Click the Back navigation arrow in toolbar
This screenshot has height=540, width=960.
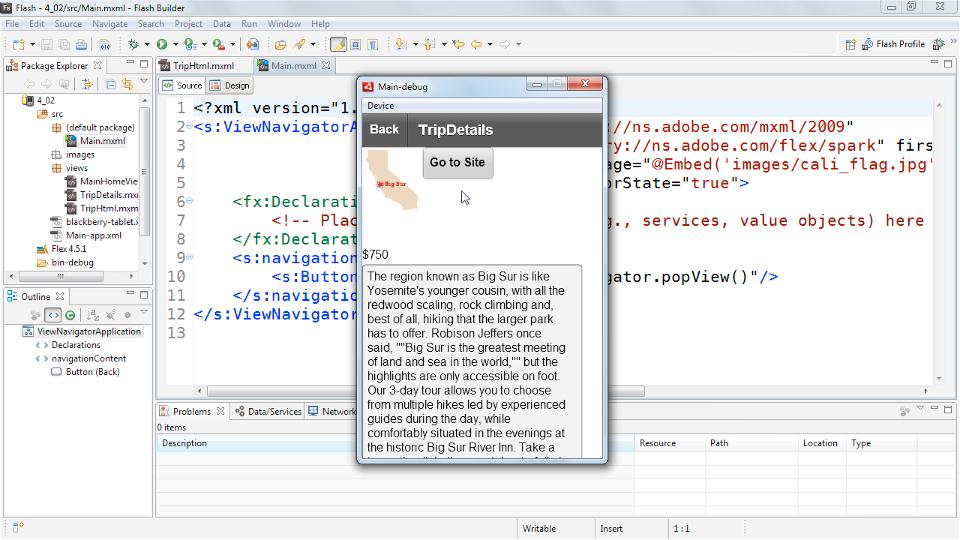coord(476,44)
